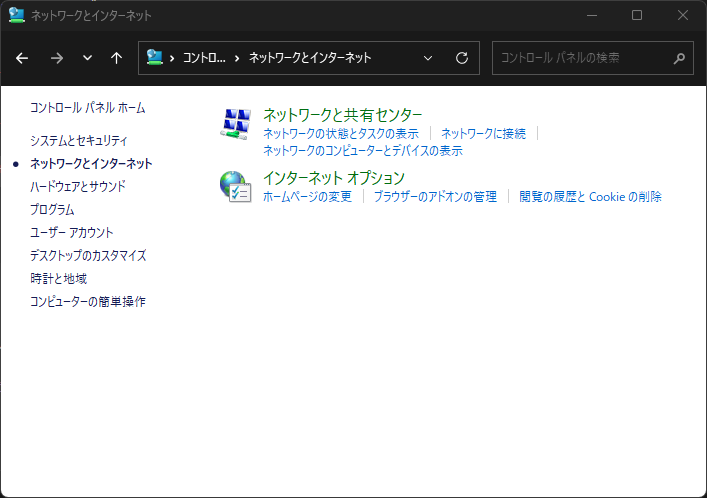Viewport: 707px width, 498px height.
Task: Open ユーザー アカウント category
Action: 72,232
